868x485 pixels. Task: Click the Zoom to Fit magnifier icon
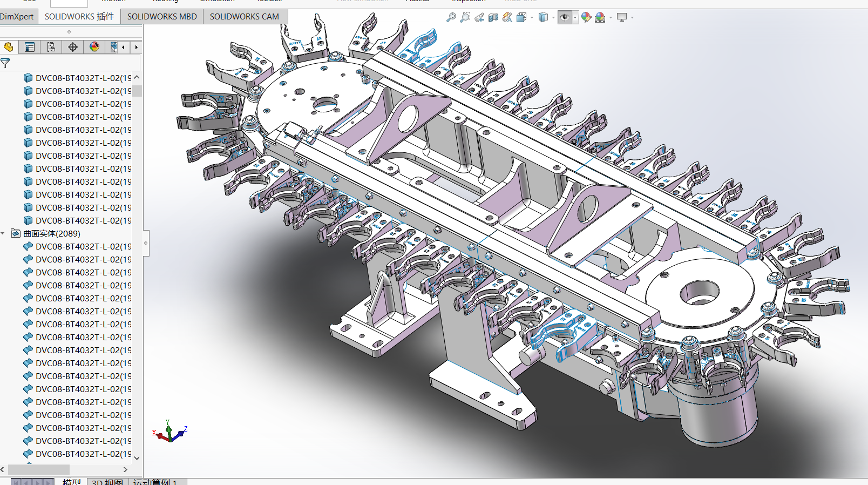tap(451, 17)
